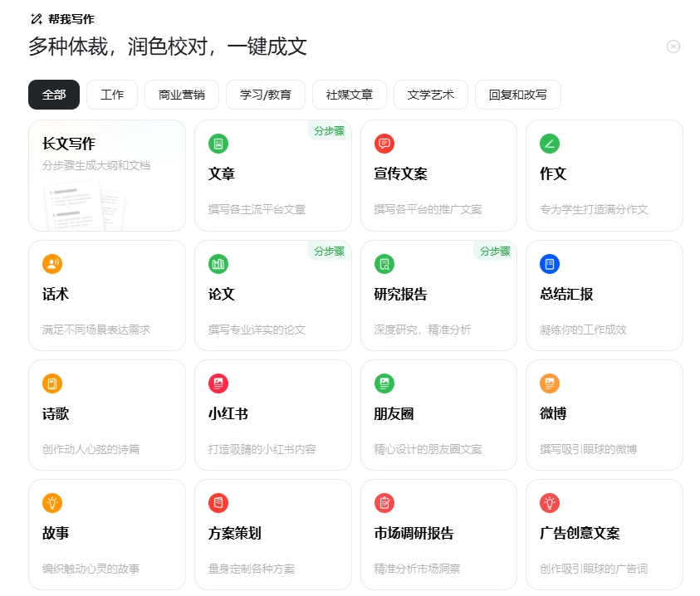Open the 长文写作 long-form writing card
The width and height of the screenshot is (700, 596).
(x=106, y=175)
